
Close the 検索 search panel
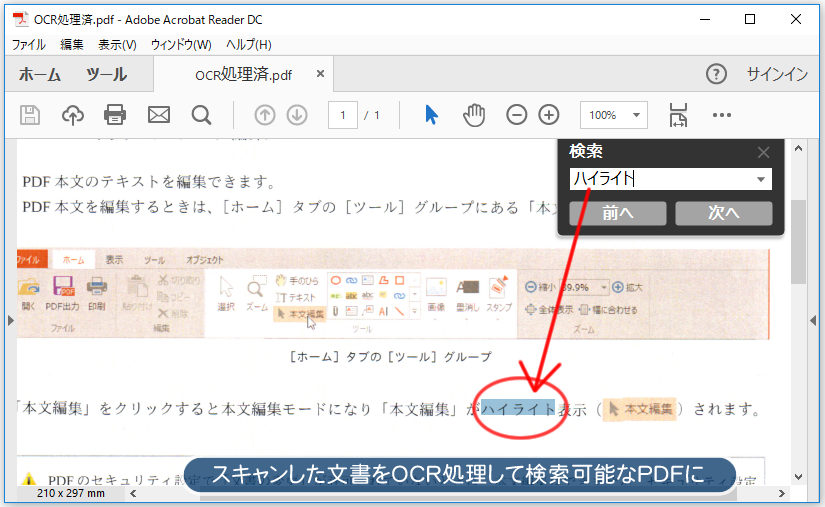[x=763, y=153]
